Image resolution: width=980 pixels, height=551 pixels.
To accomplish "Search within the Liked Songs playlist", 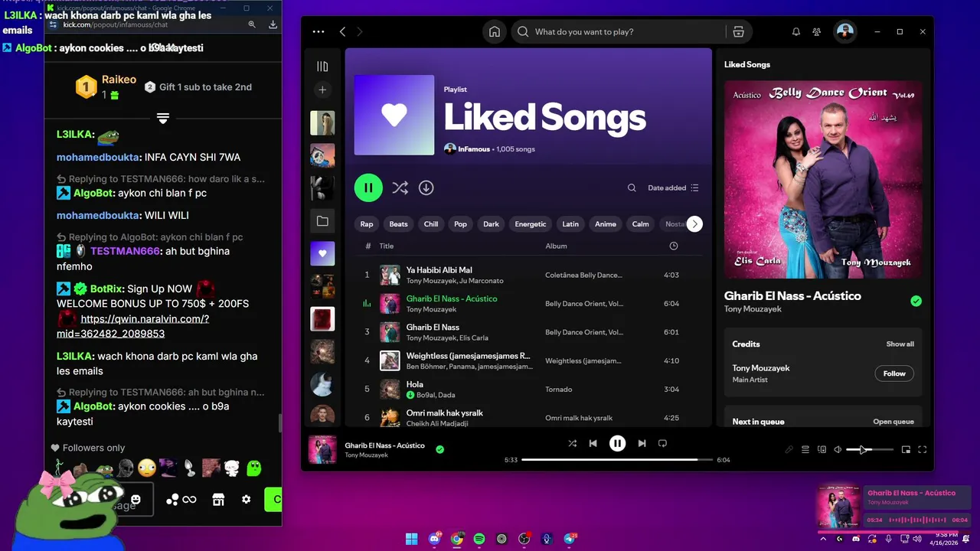I will click(x=632, y=187).
